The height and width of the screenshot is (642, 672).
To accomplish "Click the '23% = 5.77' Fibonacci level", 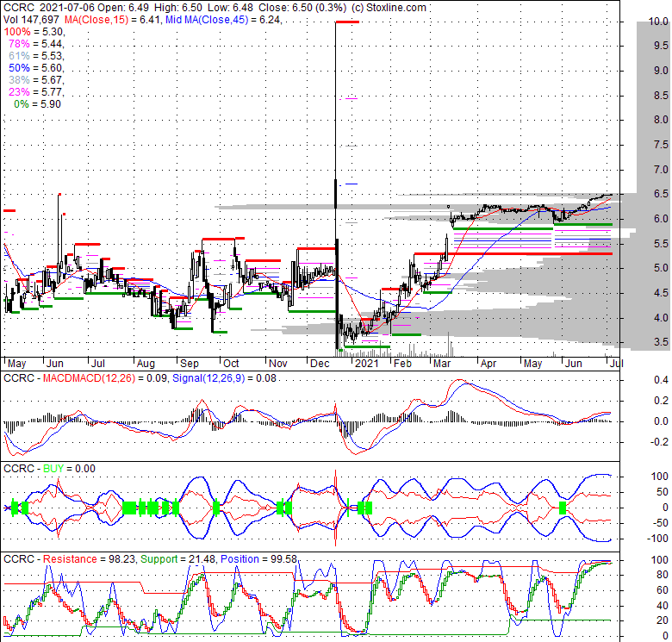I will click(37, 91).
